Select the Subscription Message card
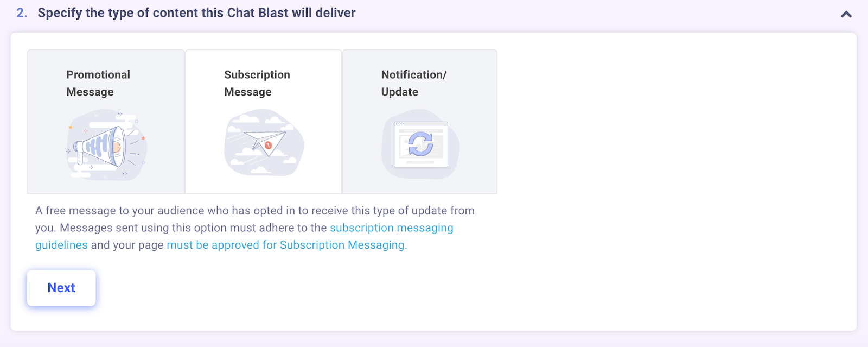This screenshot has height=347, width=868. click(263, 122)
